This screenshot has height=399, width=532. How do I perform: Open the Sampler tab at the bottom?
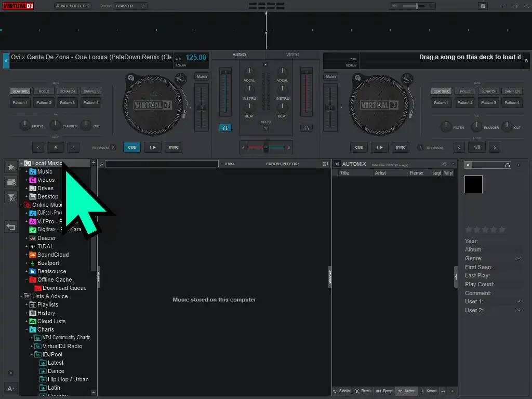[x=384, y=391]
